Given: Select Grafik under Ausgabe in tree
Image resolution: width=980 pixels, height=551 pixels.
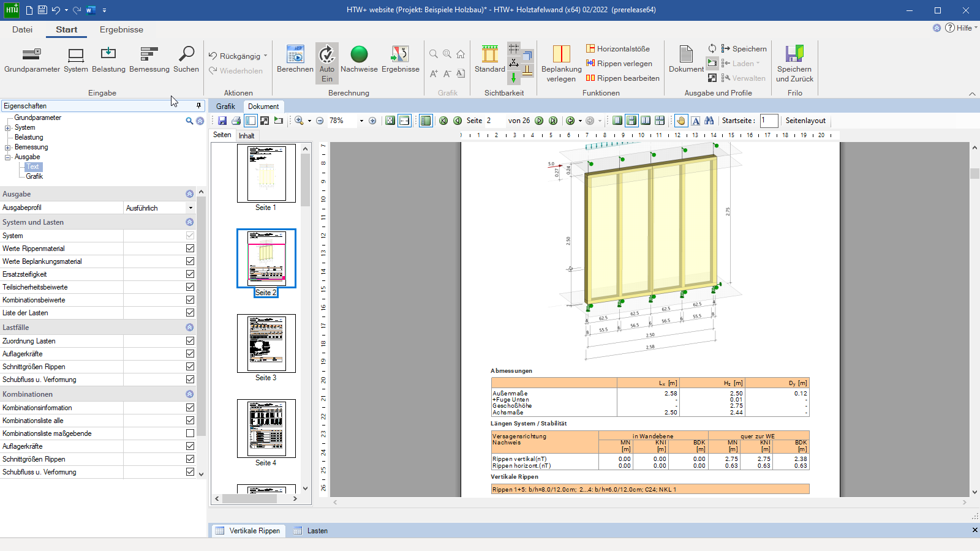Looking at the screenshot, I should pos(34,176).
